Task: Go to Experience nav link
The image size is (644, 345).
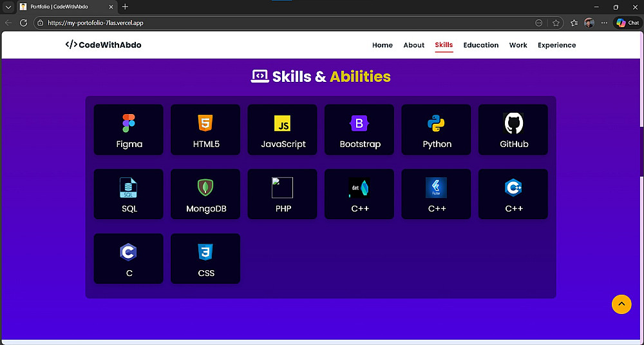Action: (556, 45)
